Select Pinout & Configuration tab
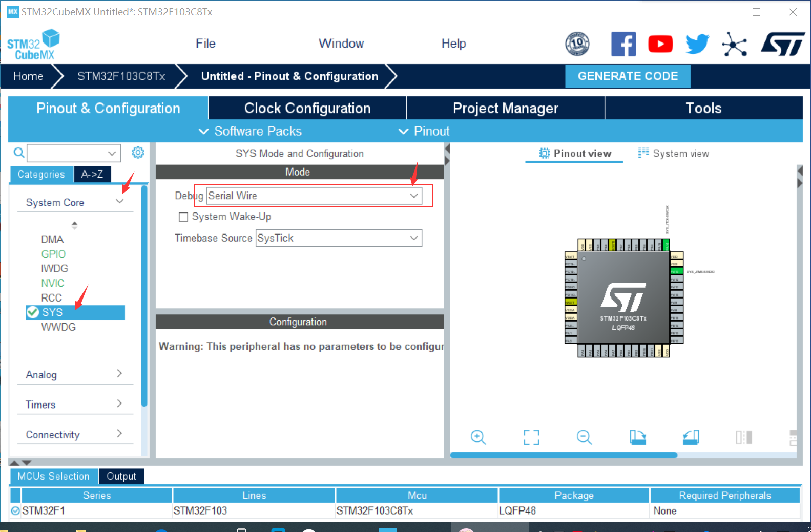The image size is (811, 532). (x=108, y=108)
